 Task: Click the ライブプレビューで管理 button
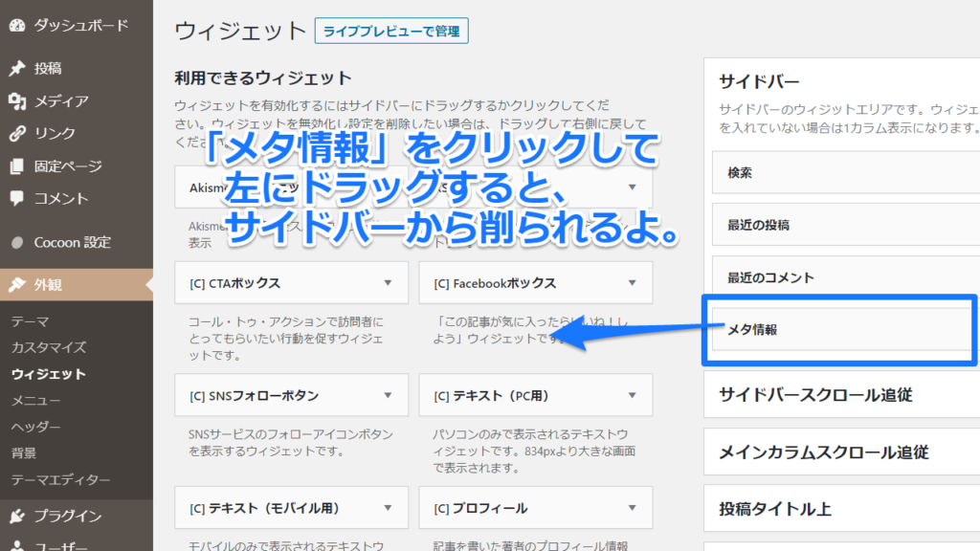pyautogui.click(x=391, y=32)
